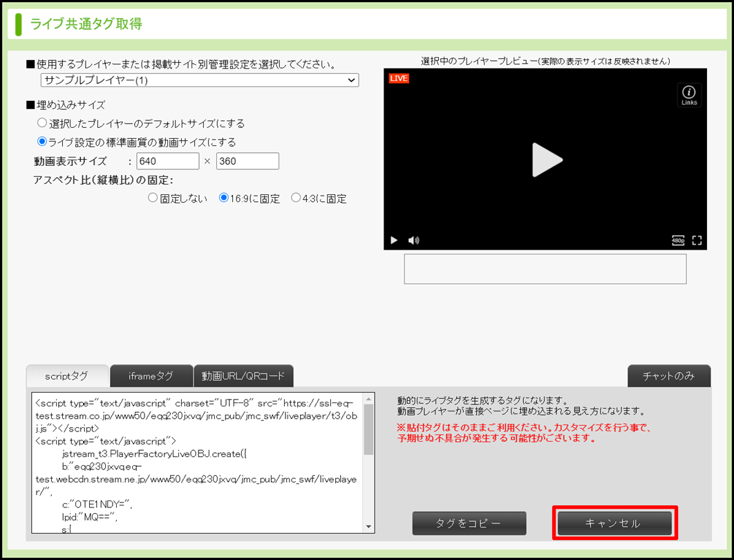Select live standard quality video size option
This screenshot has width=734, height=560.
tap(42, 142)
